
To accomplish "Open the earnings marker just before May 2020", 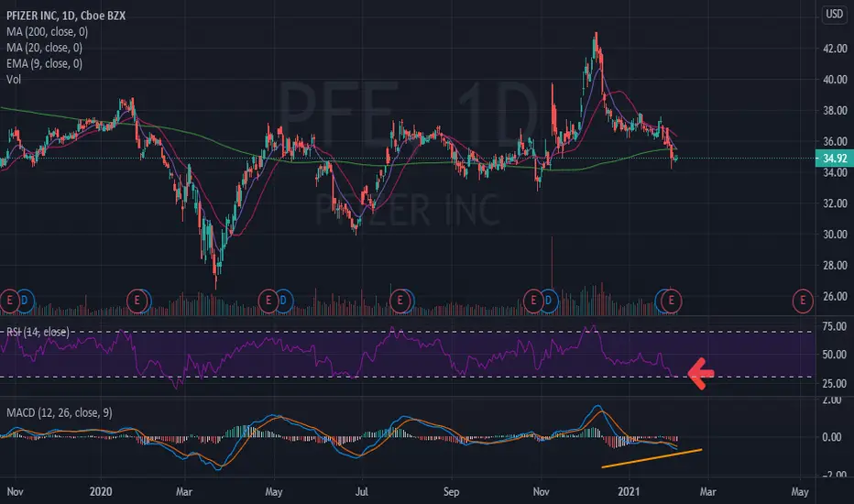I will (x=268, y=301).
